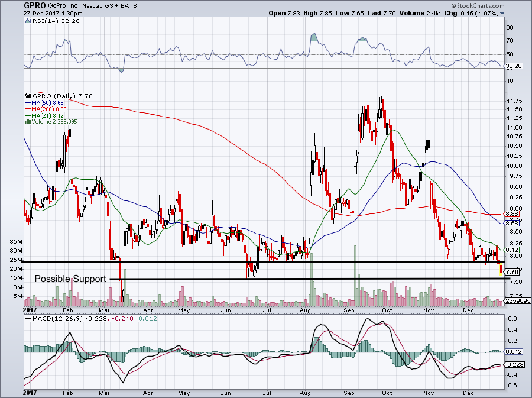Click the 2359095 volume tag
The width and height of the screenshot is (532, 398).
(x=518, y=300)
